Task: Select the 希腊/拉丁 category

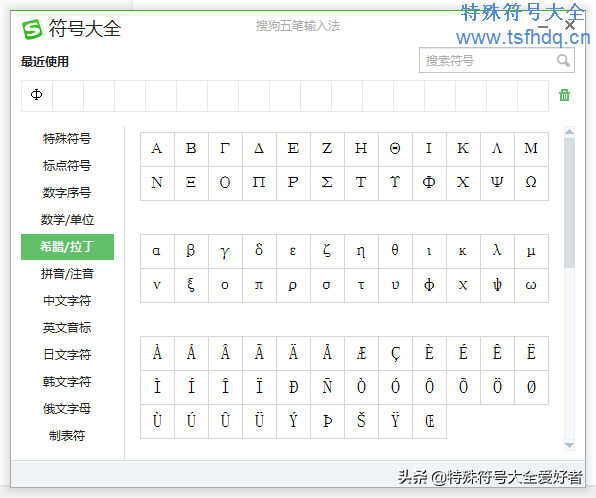Action: (x=67, y=247)
